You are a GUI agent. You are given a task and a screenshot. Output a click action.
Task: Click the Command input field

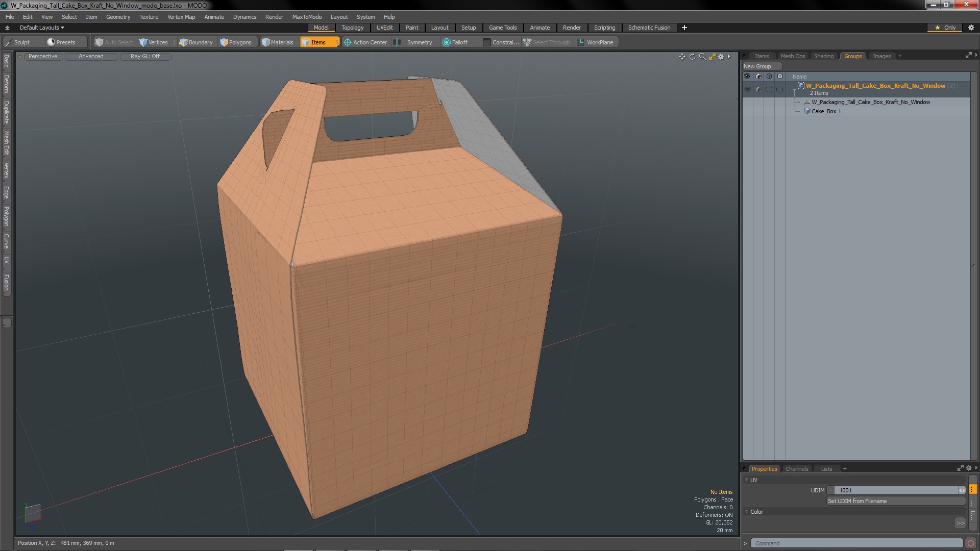(856, 543)
